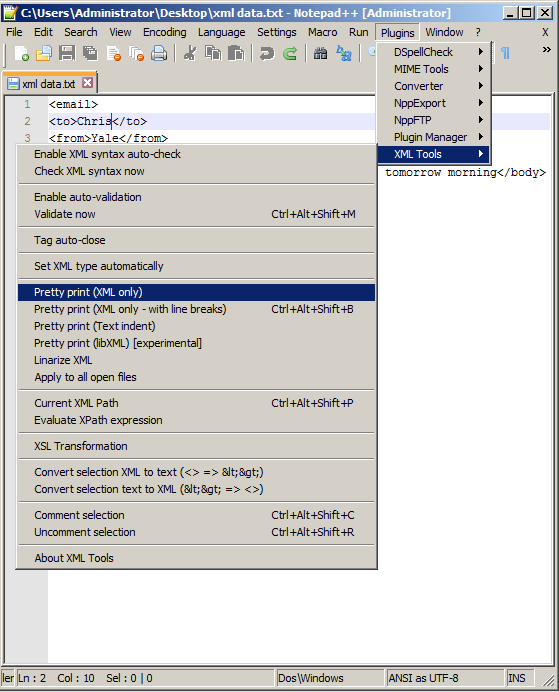The width and height of the screenshot is (559, 692).
Task: Open the Encoding menu
Action: [x=165, y=32]
